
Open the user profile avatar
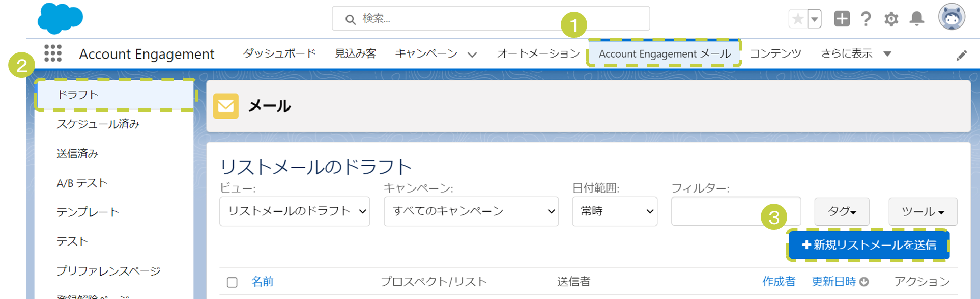click(952, 17)
